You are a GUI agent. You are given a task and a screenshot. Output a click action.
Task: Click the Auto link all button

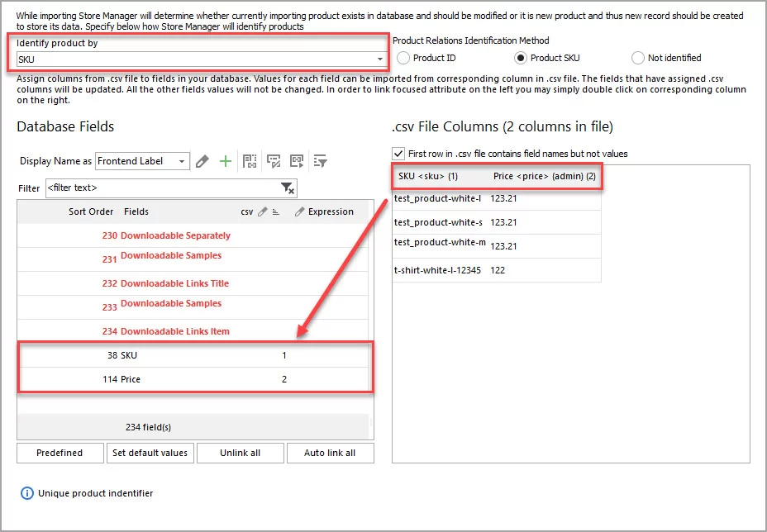pyautogui.click(x=330, y=453)
